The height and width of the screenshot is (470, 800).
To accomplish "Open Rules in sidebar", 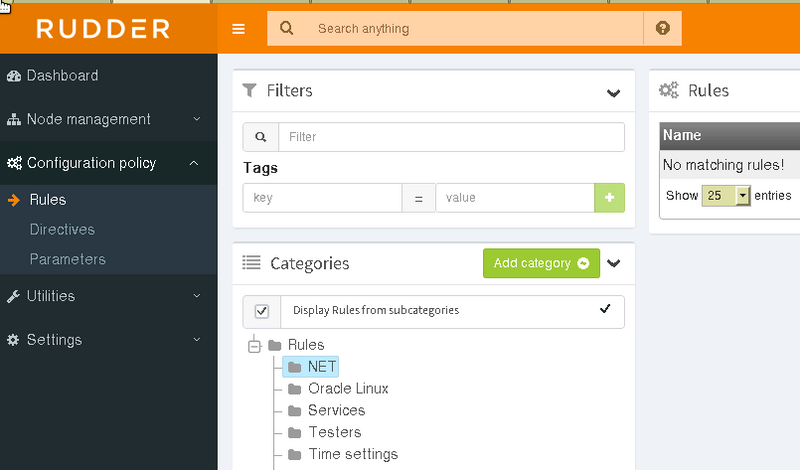I will [47, 200].
